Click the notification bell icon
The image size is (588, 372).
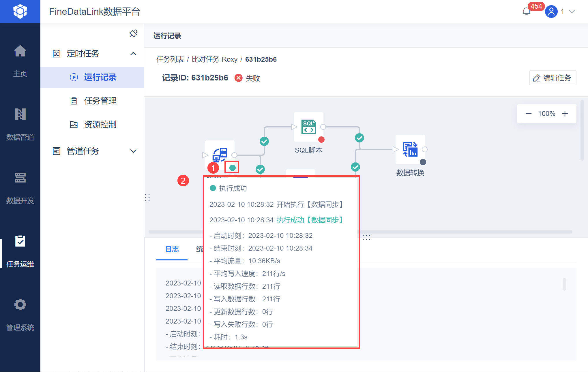tap(526, 12)
